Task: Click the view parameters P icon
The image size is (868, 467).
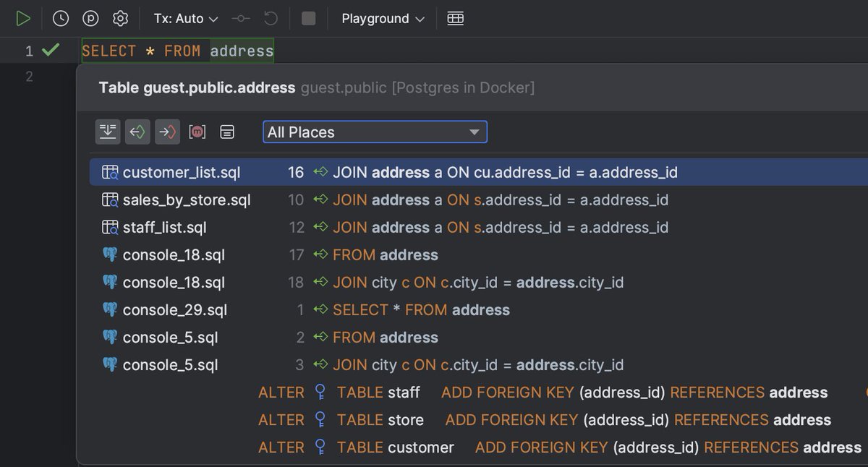Action: pos(90,19)
